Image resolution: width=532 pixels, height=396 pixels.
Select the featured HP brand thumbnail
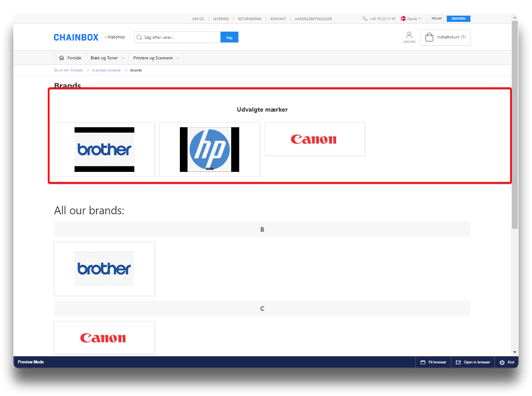coord(209,150)
